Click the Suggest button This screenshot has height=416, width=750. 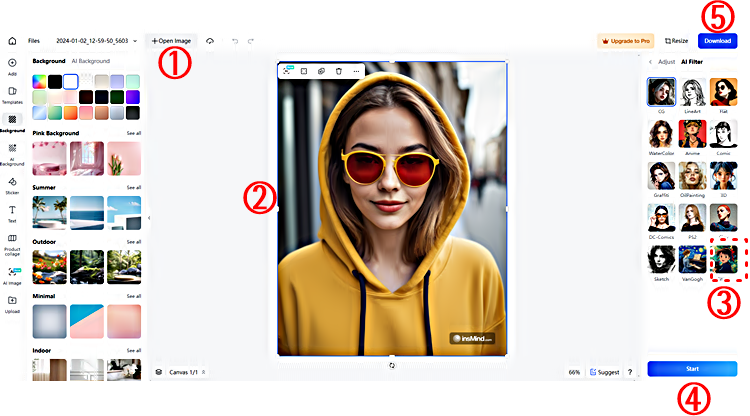pos(605,372)
